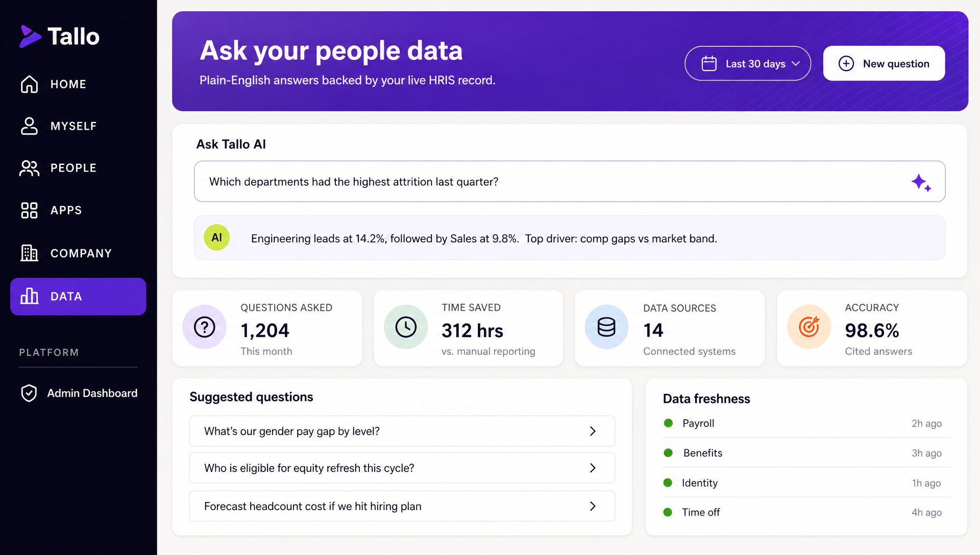Open the Admin Dashboard link

click(79, 393)
